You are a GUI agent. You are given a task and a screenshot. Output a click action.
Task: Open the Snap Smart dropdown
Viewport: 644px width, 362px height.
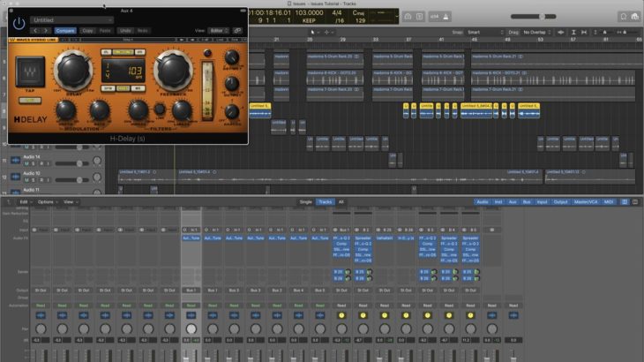click(x=484, y=32)
